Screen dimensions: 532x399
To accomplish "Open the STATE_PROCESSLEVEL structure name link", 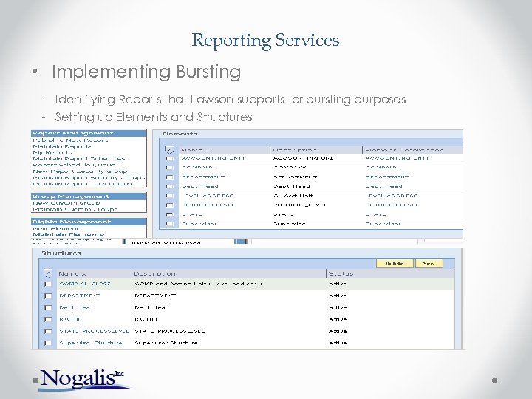I will pos(95,331).
